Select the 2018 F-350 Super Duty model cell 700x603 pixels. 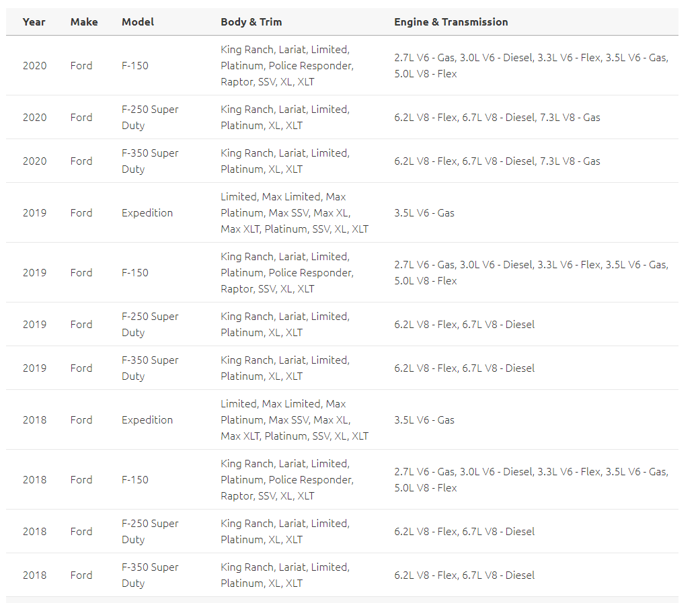[150, 575]
